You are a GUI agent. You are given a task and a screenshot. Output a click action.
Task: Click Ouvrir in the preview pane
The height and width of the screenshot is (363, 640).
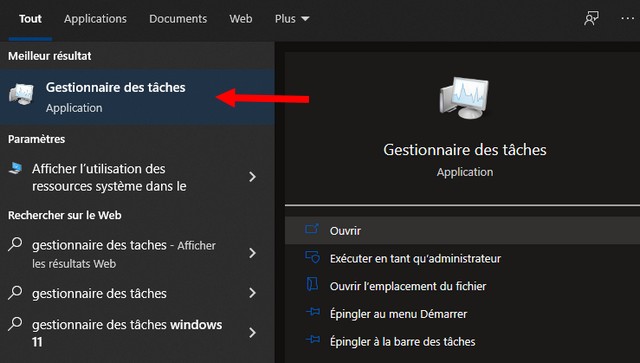click(462, 231)
